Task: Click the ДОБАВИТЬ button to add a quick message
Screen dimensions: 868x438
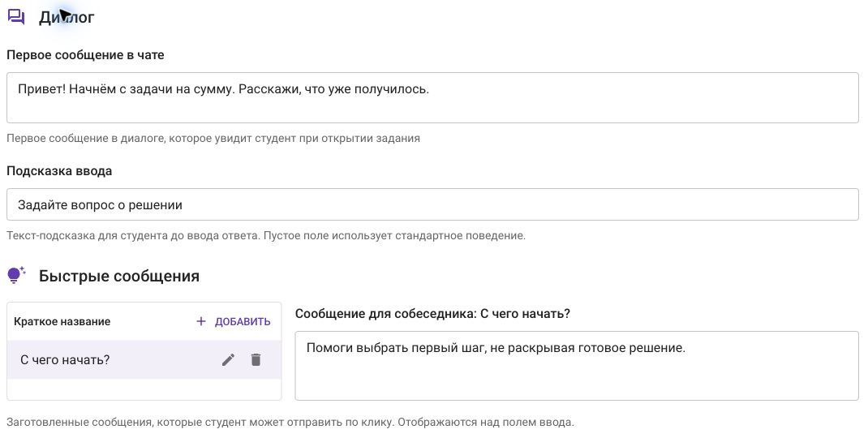Action: point(234,322)
